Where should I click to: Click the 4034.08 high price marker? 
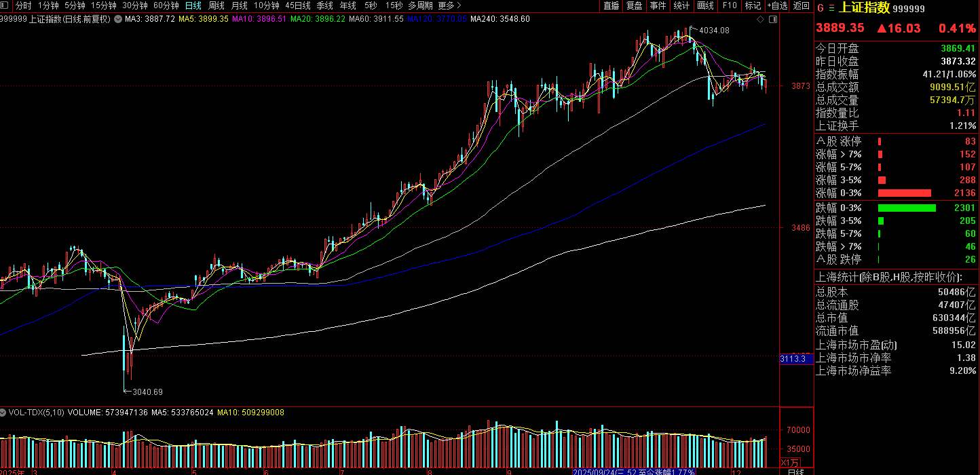pyautogui.click(x=714, y=31)
